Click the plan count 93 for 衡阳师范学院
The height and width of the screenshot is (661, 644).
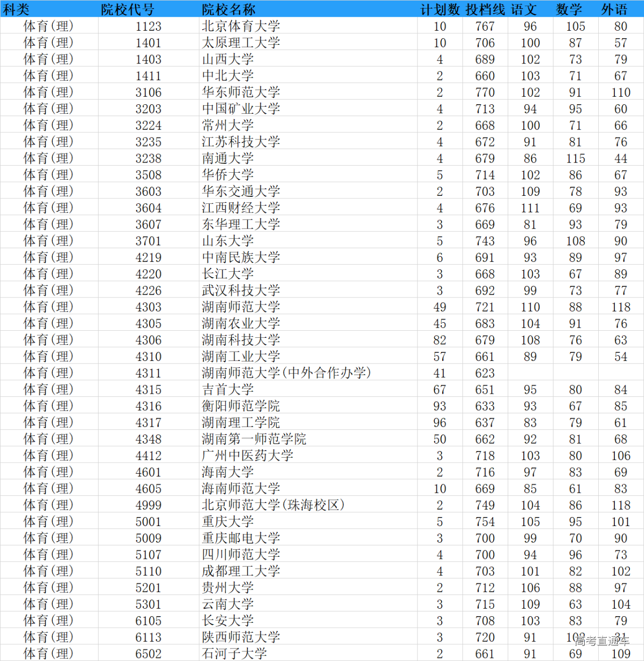439,406
